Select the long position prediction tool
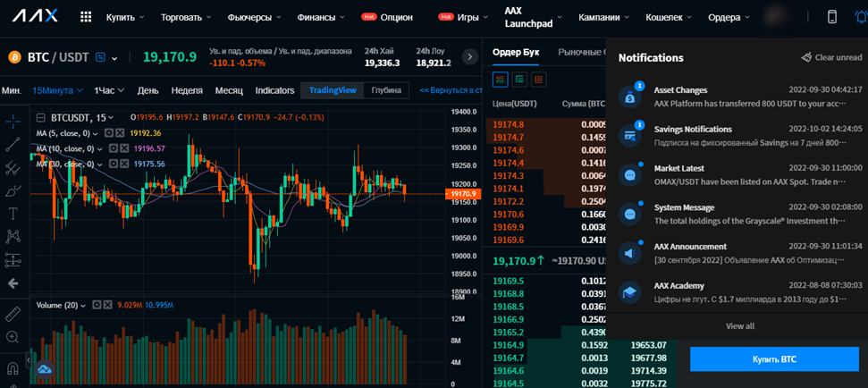 pyautogui.click(x=13, y=259)
